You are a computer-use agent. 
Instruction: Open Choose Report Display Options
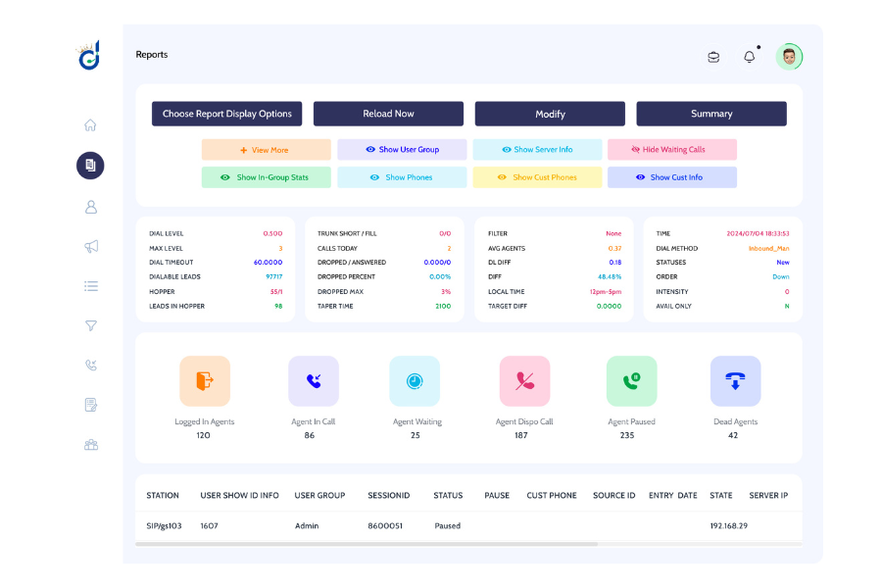click(x=226, y=114)
